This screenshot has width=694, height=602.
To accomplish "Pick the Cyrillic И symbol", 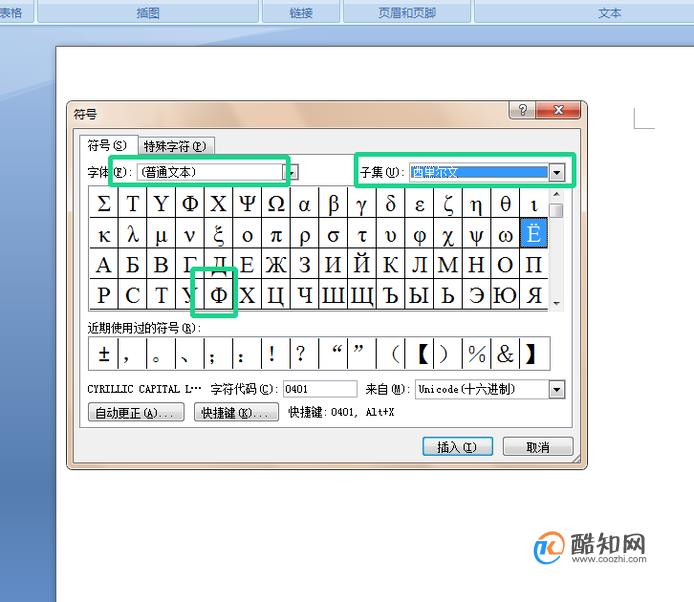I will click(x=333, y=264).
